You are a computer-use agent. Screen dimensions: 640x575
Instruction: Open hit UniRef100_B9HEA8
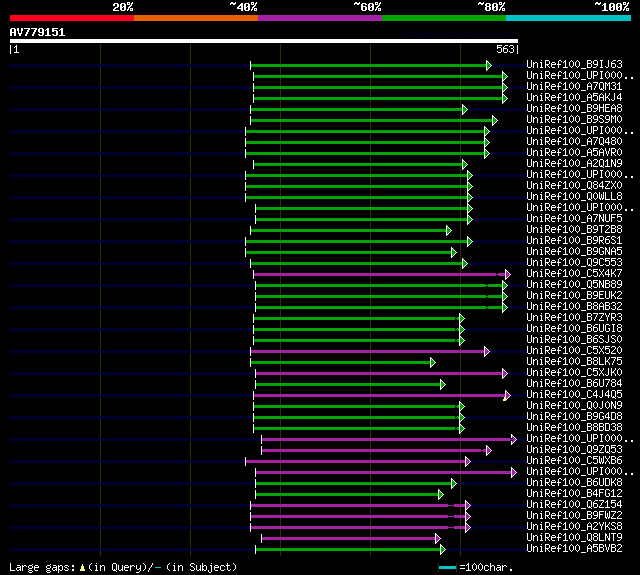coord(574,109)
